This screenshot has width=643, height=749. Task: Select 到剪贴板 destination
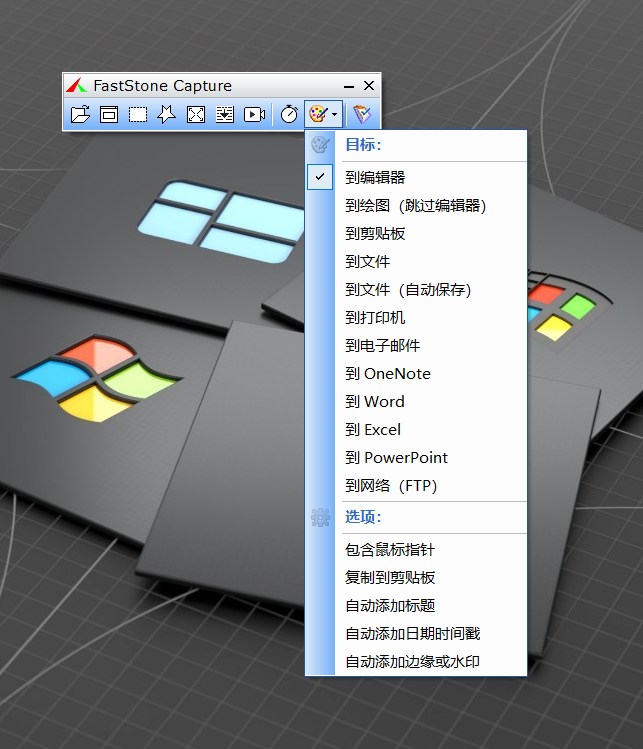pyautogui.click(x=416, y=234)
